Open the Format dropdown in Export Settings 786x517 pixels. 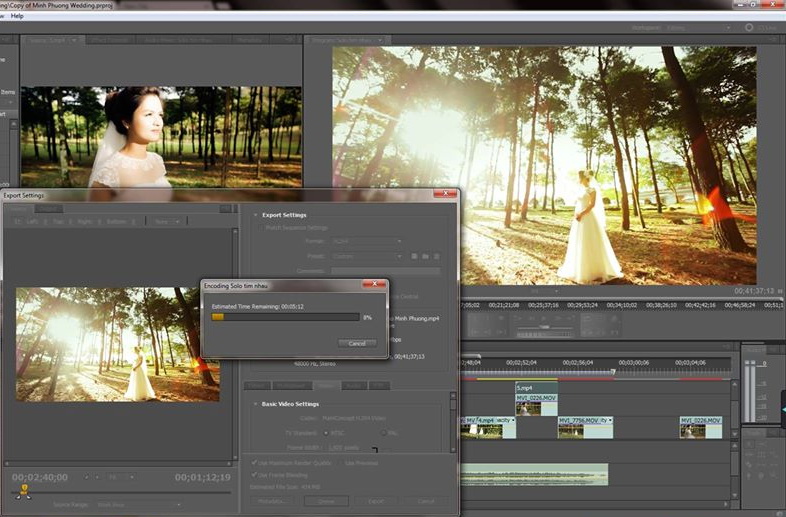click(367, 241)
